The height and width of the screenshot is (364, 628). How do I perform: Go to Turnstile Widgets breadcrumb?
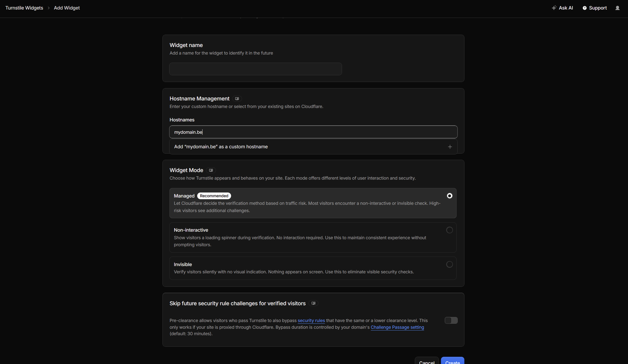point(24,8)
